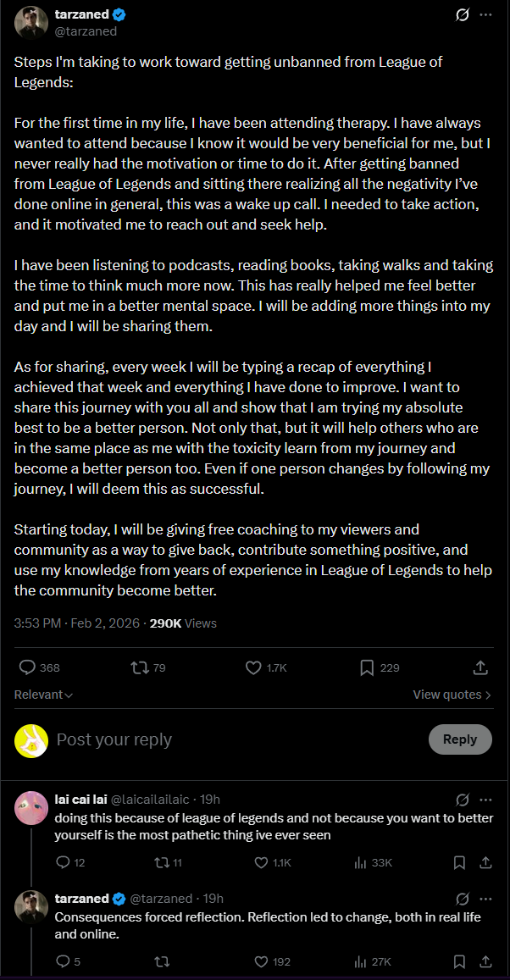Open View quotes link
This screenshot has width=510, height=980.
pyautogui.click(x=452, y=695)
